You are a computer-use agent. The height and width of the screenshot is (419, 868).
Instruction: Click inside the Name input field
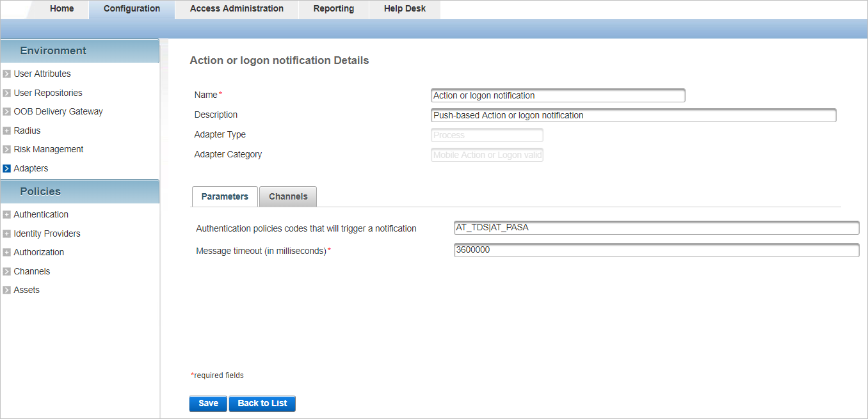pos(557,95)
